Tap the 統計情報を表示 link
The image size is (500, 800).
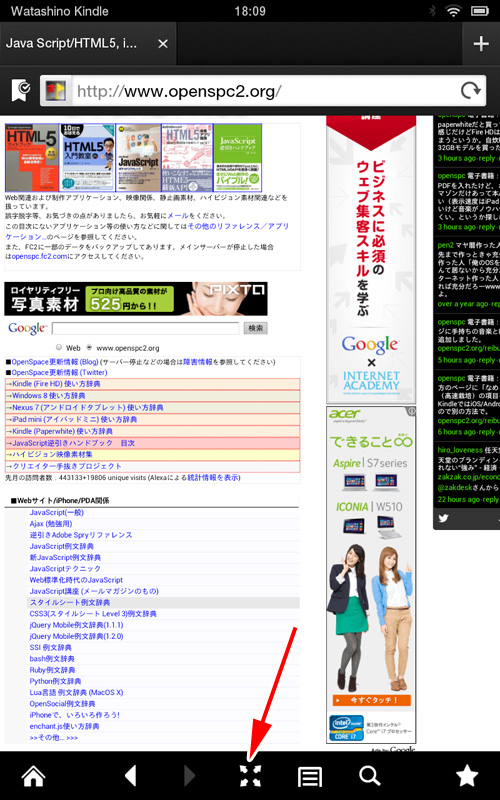[214, 478]
